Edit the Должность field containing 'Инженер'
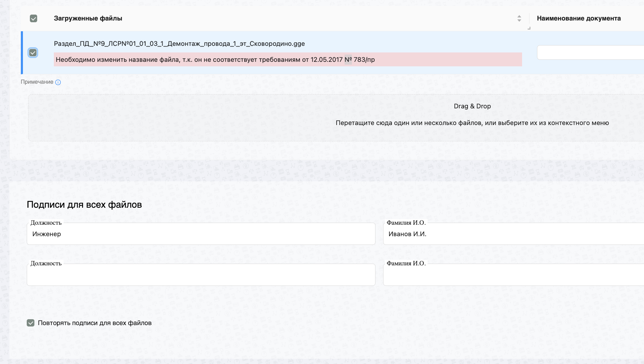 pos(201,234)
